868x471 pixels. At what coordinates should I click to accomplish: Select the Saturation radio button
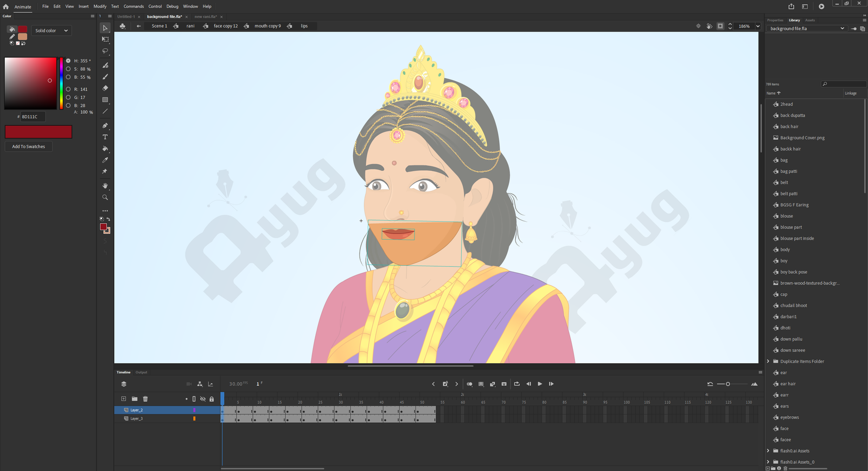pos(68,69)
